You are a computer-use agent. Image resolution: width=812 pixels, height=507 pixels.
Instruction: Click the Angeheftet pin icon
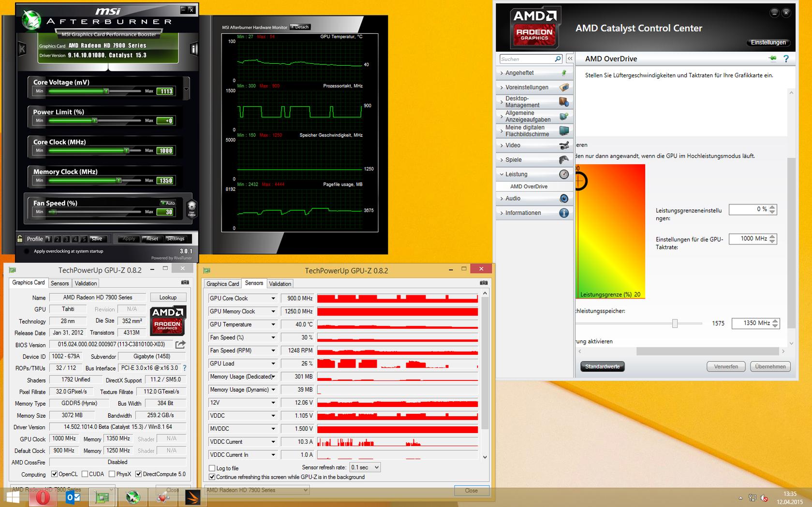[x=564, y=73]
